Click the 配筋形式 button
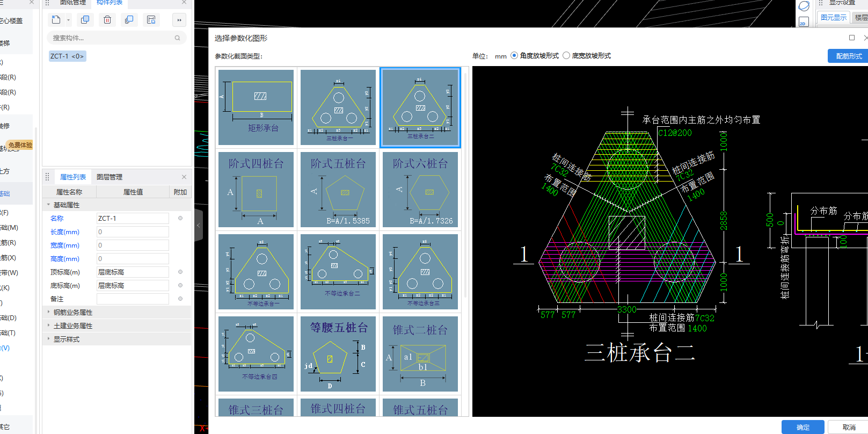868x434 pixels. point(848,56)
